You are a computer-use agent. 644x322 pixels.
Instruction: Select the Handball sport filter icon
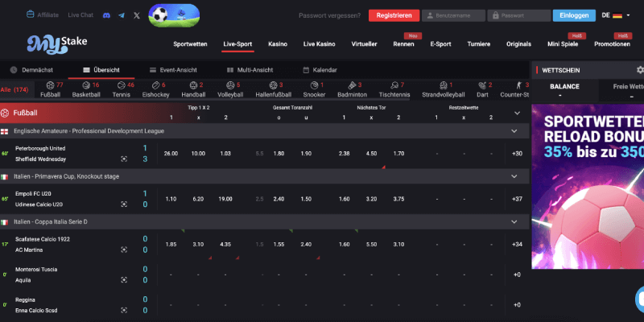pyautogui.click(x=193, y=85)
